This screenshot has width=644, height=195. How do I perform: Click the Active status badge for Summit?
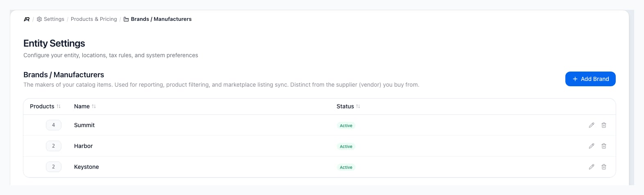coord(346,126)
